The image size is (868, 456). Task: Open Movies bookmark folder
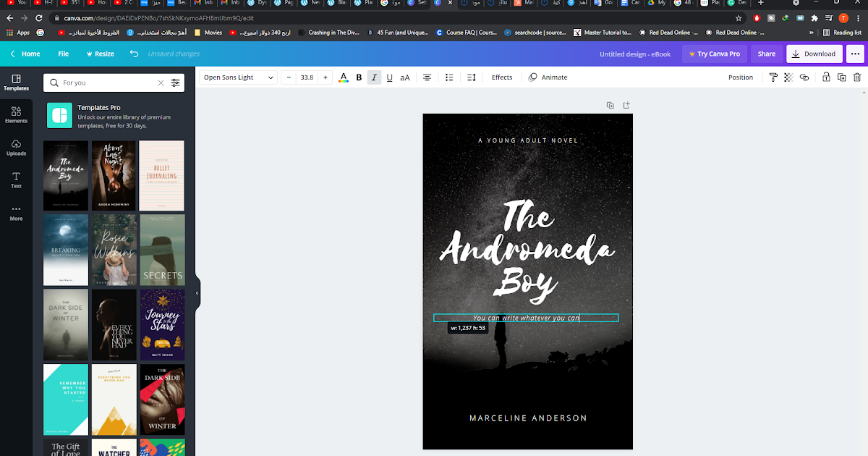pyautogui.click(x=208, y=33)
